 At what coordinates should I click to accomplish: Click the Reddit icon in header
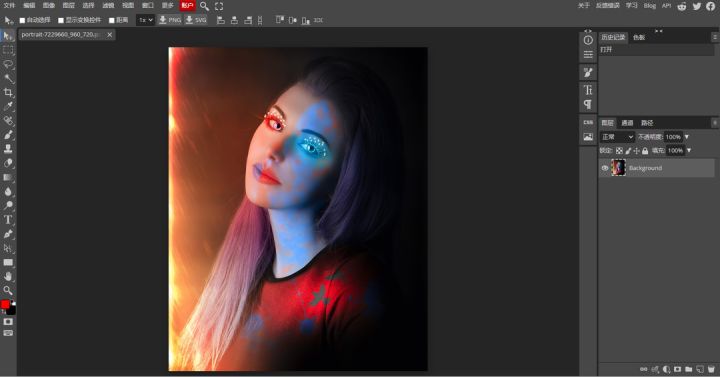coord(682,6)
